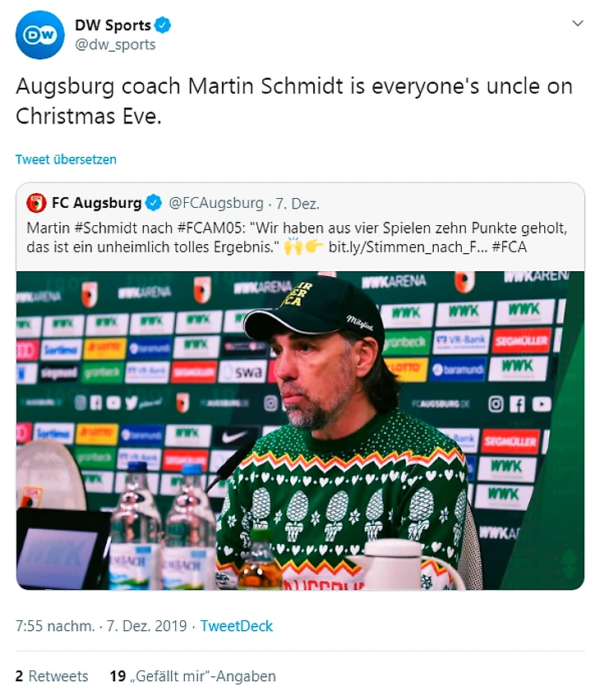The image size is (600, 700).
Task: View the 2 Retweets list
Action: [x=52, y=676]
